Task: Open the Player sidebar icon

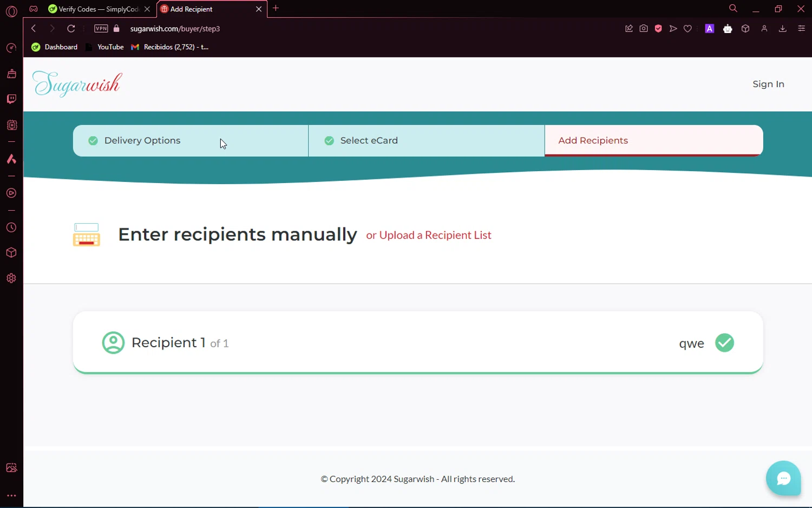Action: point(11,193)
